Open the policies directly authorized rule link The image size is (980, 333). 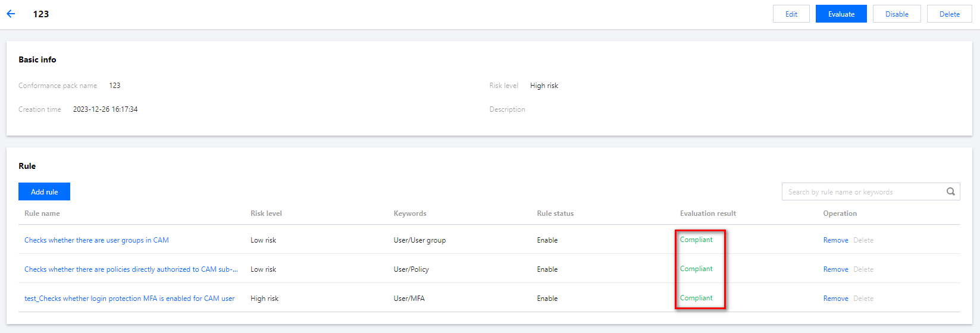(131, 269)
